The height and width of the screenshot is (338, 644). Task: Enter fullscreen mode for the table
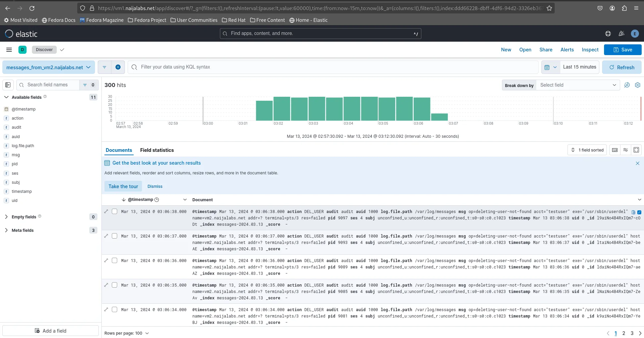636,150
